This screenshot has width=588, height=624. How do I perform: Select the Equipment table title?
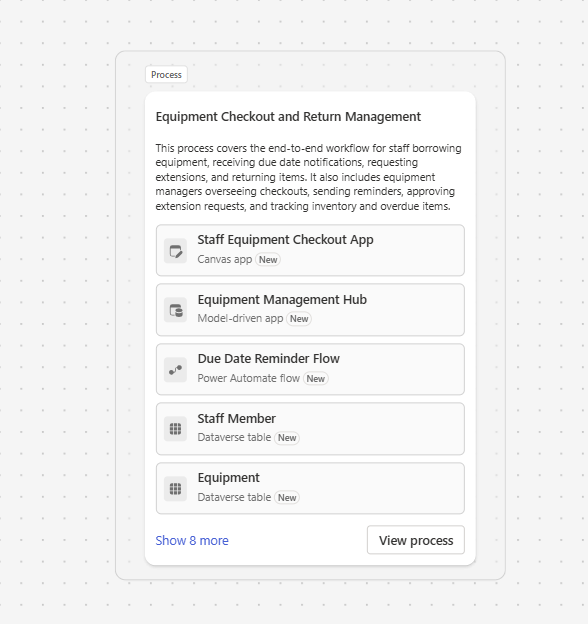[229, 478]
